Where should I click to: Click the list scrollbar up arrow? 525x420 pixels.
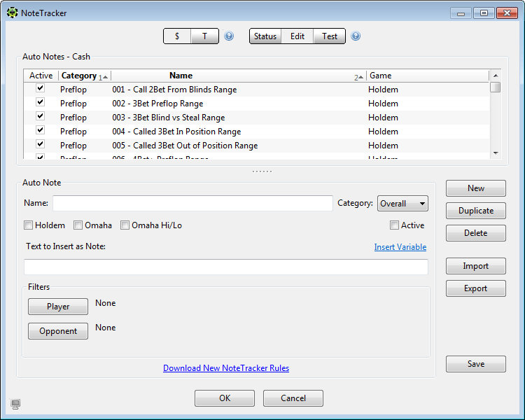tap(496, 76)
